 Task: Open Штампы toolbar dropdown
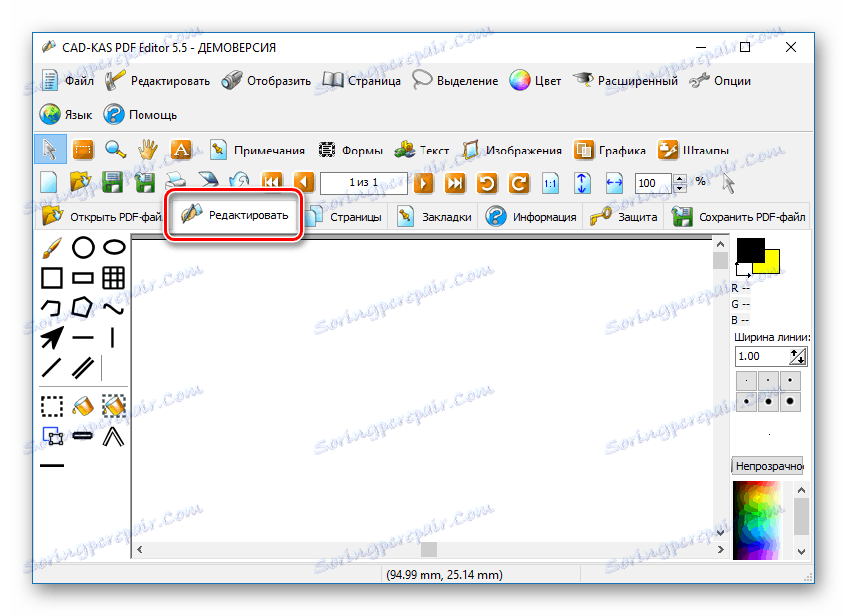click(694, 151)
